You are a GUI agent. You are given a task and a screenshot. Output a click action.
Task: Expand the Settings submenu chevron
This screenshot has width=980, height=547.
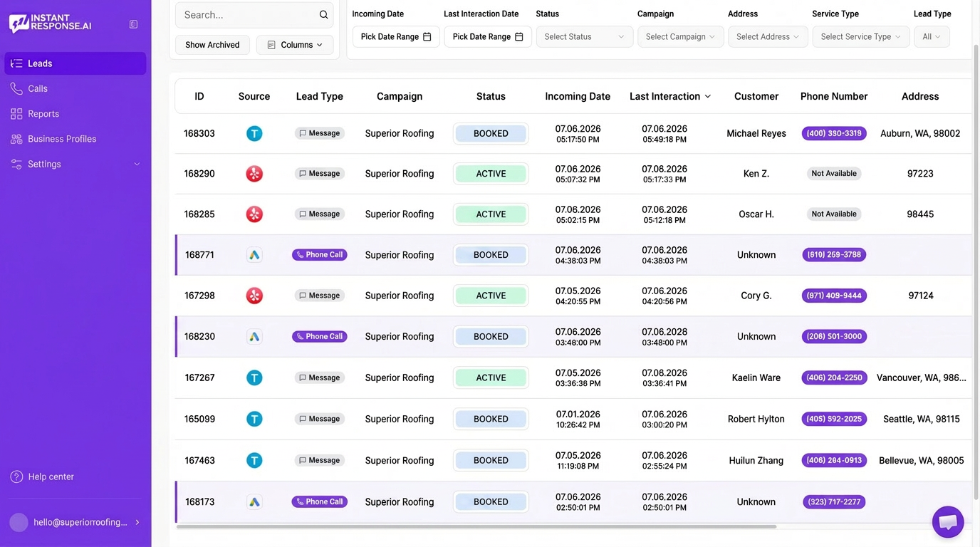pyautogui.click(x=137, y=165)
